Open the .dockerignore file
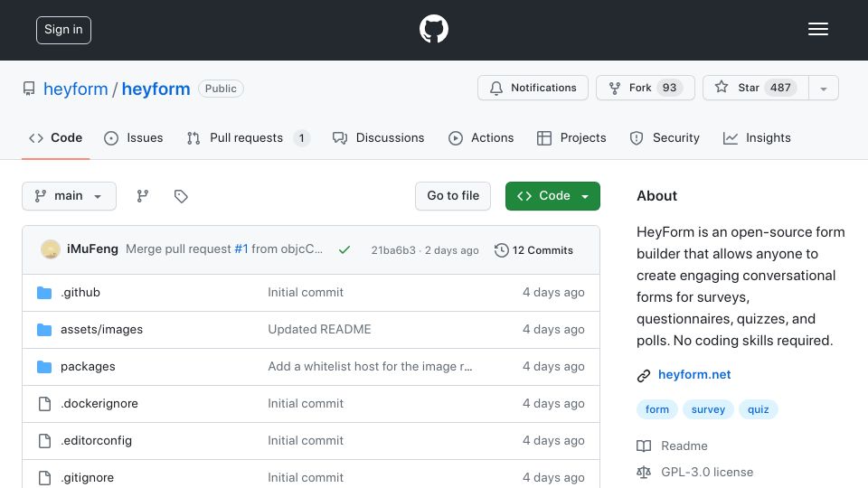 pos(99,403)
